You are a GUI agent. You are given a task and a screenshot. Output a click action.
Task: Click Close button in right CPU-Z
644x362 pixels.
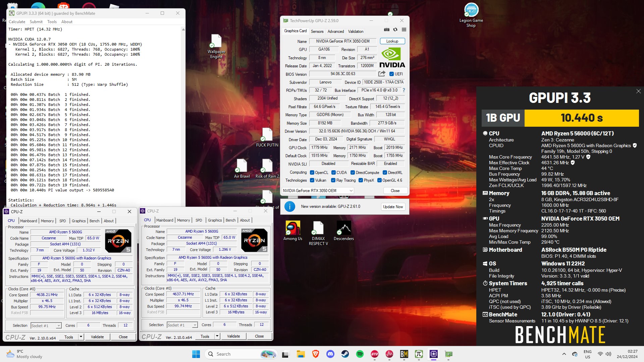pyautogui.click(x=259, y=336)
